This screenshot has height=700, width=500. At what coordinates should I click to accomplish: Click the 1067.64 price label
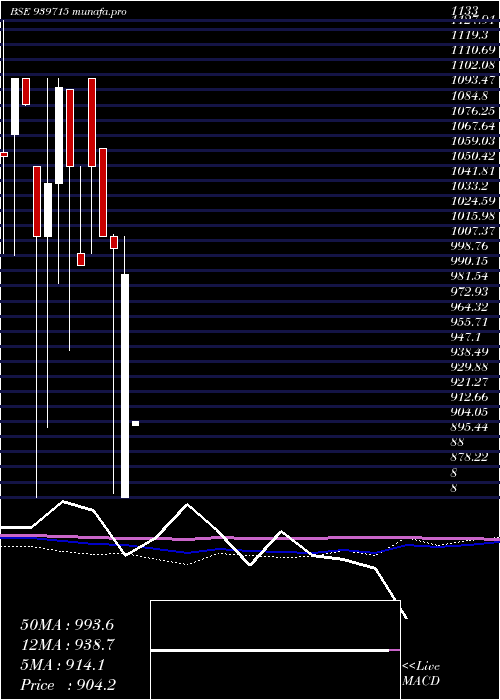[x=473, y=125]
